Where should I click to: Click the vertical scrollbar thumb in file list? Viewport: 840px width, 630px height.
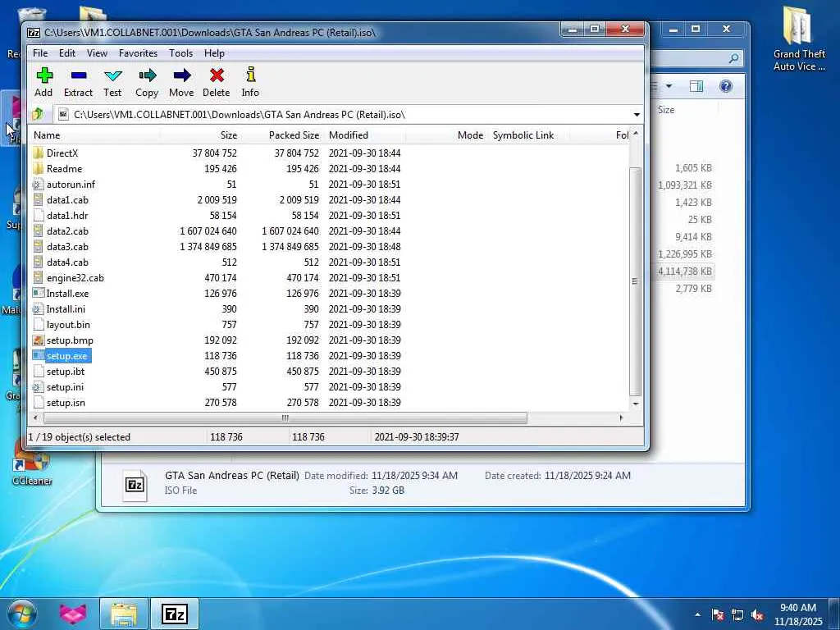[x=636, y=281]
